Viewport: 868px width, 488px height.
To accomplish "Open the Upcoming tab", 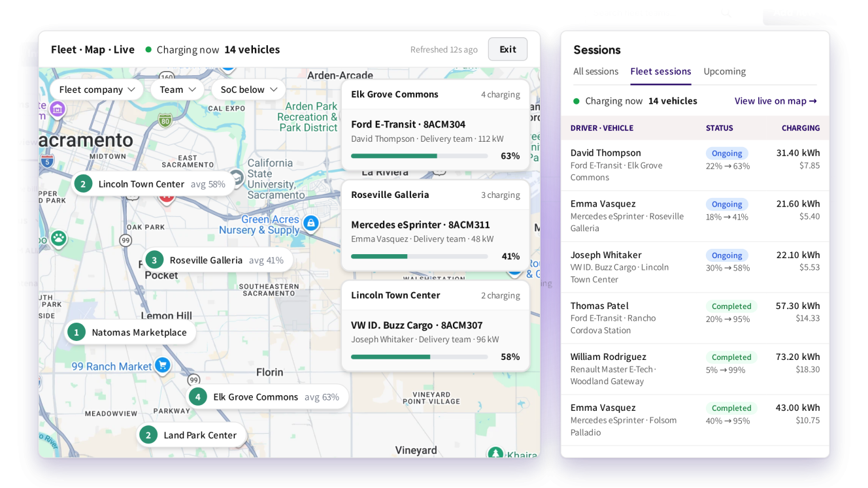I will [x=725, y=71].
